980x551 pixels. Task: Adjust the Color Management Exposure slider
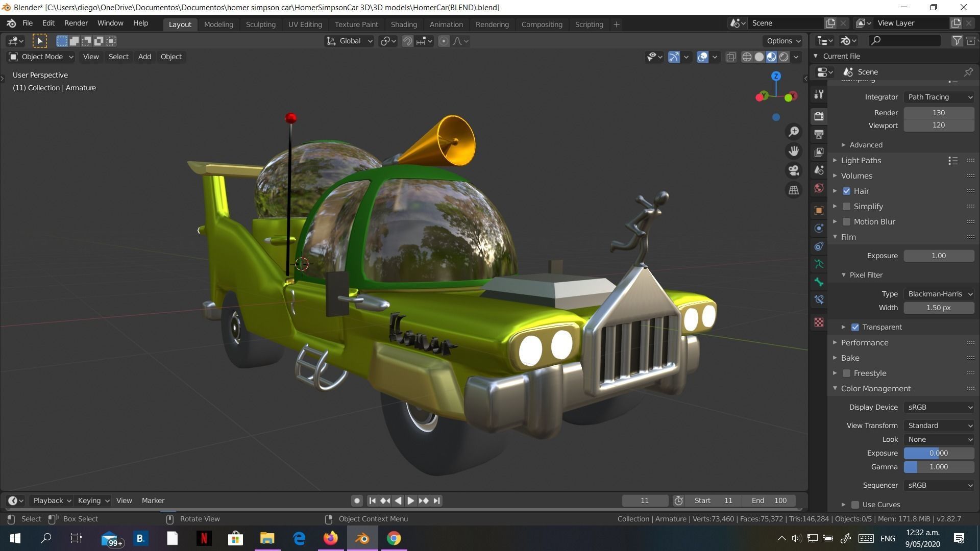[939, 453]
